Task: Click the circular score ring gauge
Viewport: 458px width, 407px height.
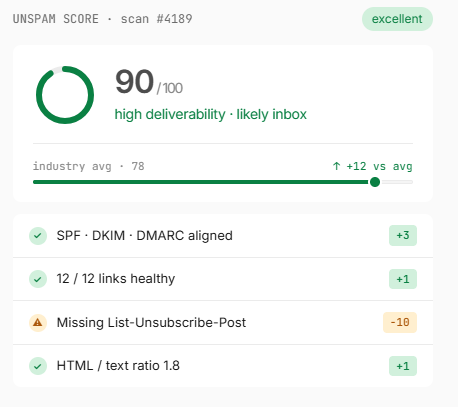Action: (65, 95)
